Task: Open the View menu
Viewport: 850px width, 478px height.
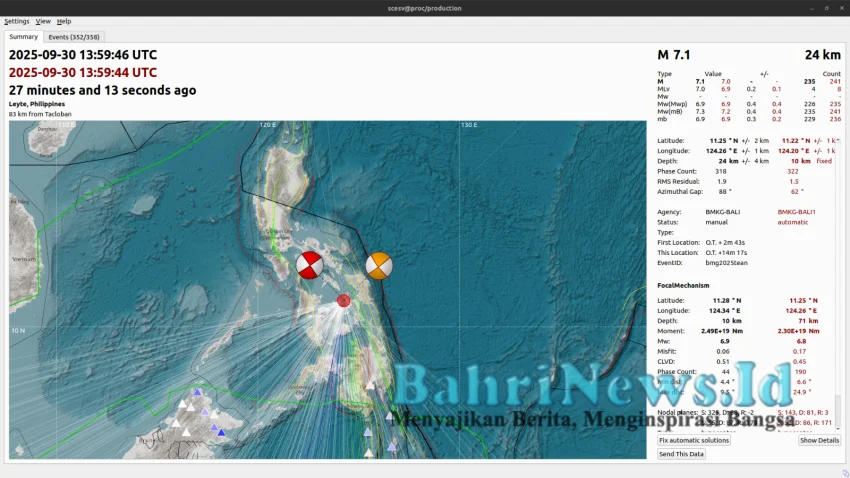Action: 43,21
